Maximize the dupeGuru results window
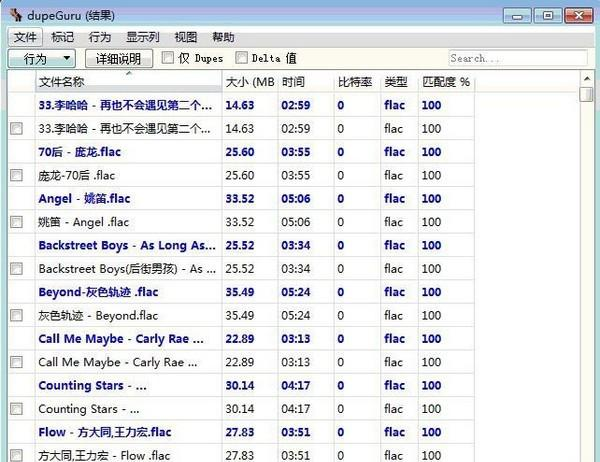Screen dimensions: 600x462 547,15
